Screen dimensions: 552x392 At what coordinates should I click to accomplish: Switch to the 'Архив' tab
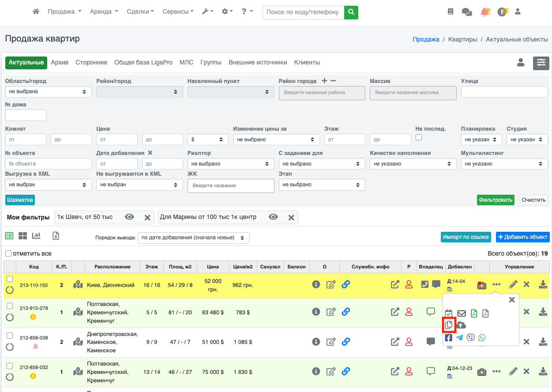60,63
